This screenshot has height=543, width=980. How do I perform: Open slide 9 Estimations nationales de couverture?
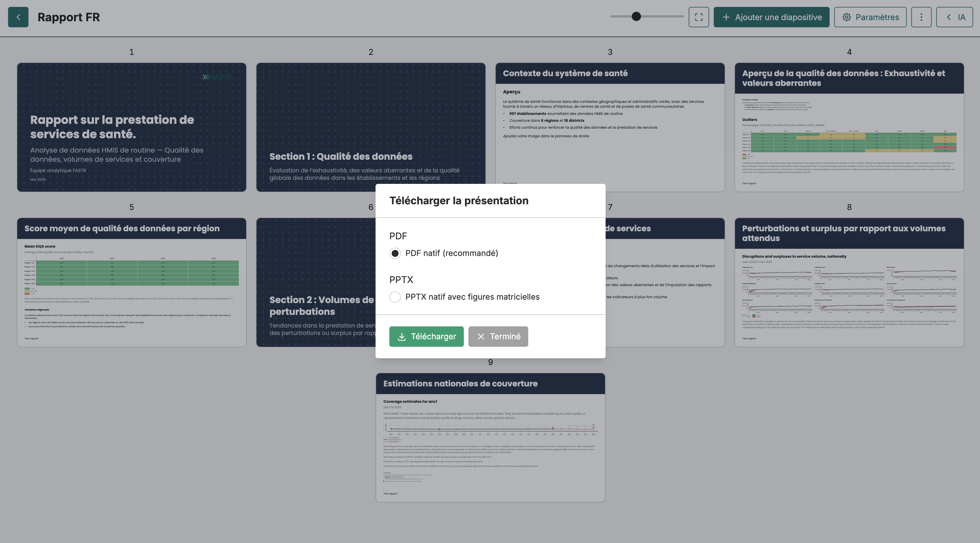coord(490,437)
